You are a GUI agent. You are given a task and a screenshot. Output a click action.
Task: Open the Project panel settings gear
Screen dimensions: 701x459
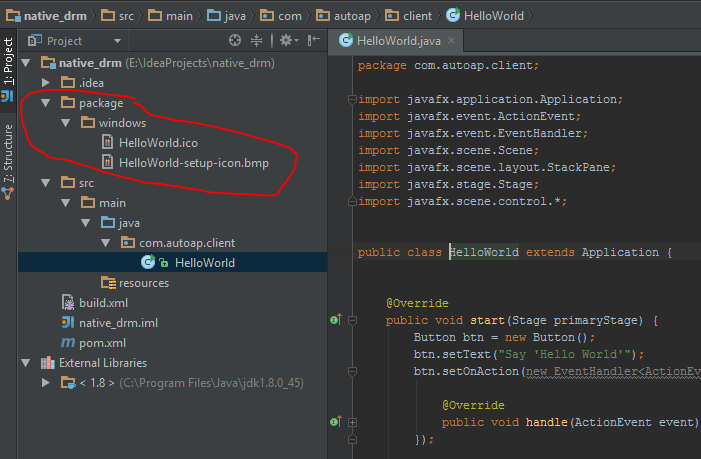[288, 41]
